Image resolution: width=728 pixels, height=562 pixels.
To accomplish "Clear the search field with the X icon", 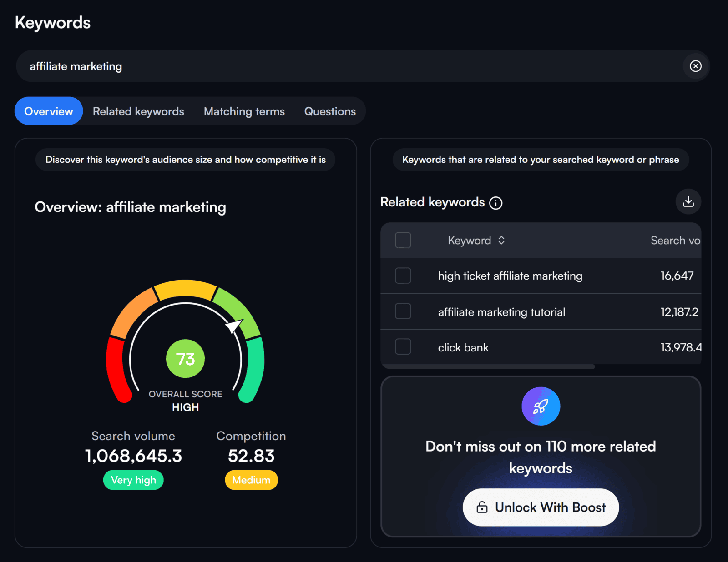I will pyautogui.click(x=696, y=66).
